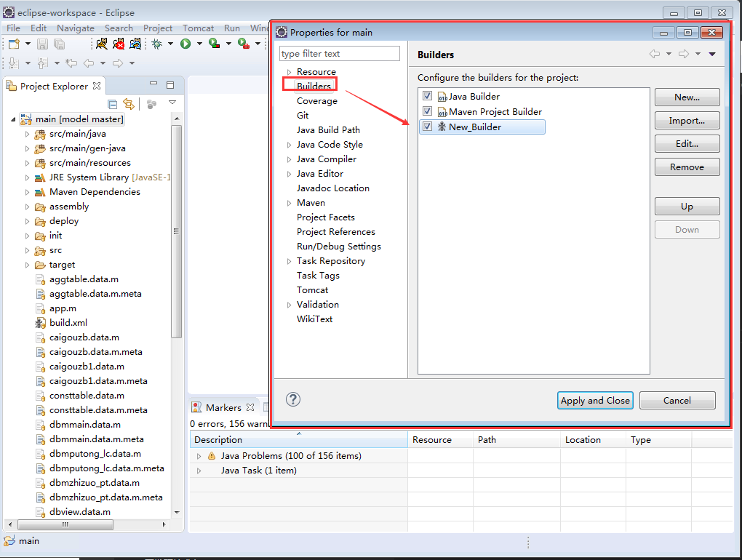Click the Collapse All icon in Project Explorer
The height and width of the screenshot is (560, 742).
[x=113, y=104]
